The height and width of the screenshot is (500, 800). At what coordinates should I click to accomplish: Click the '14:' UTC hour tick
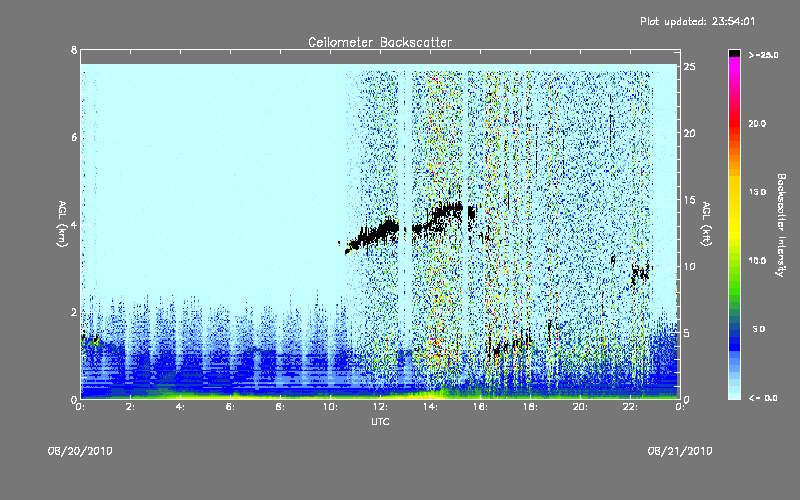(x=431, y=407)
